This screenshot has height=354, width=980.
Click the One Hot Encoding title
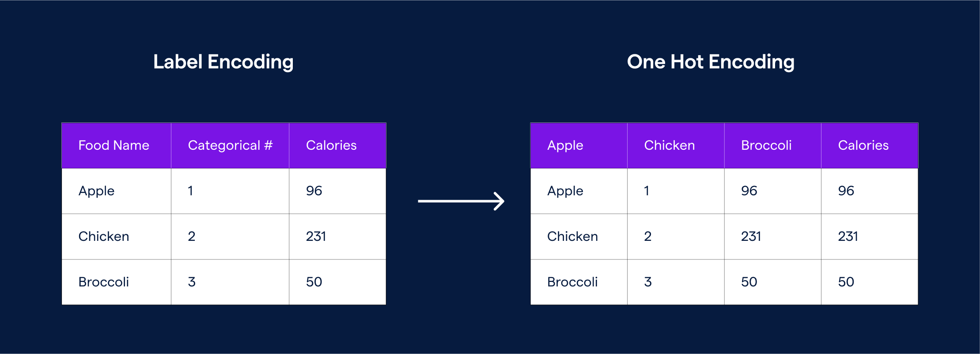[710, 62]
